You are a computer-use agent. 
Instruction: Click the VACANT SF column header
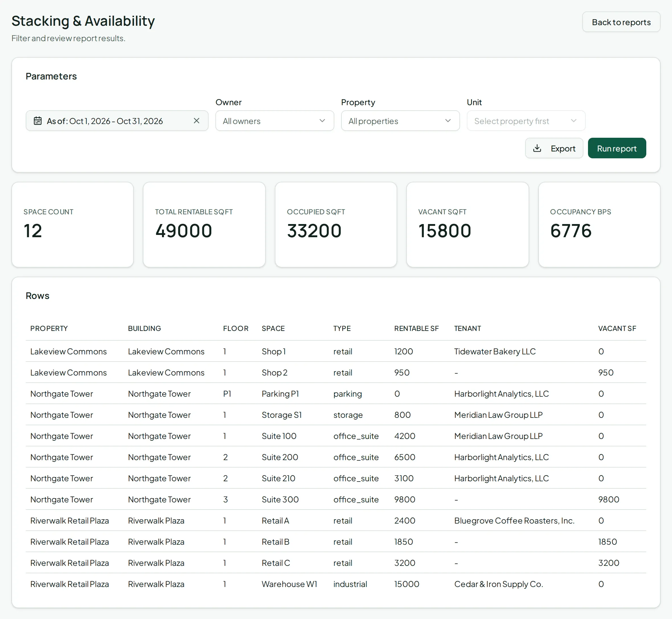tap(617, 329)
